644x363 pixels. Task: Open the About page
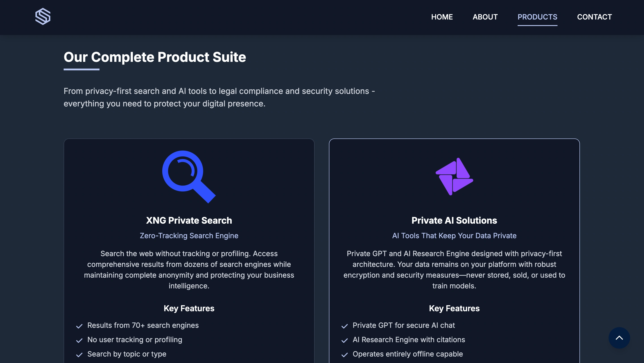point(485,17)
